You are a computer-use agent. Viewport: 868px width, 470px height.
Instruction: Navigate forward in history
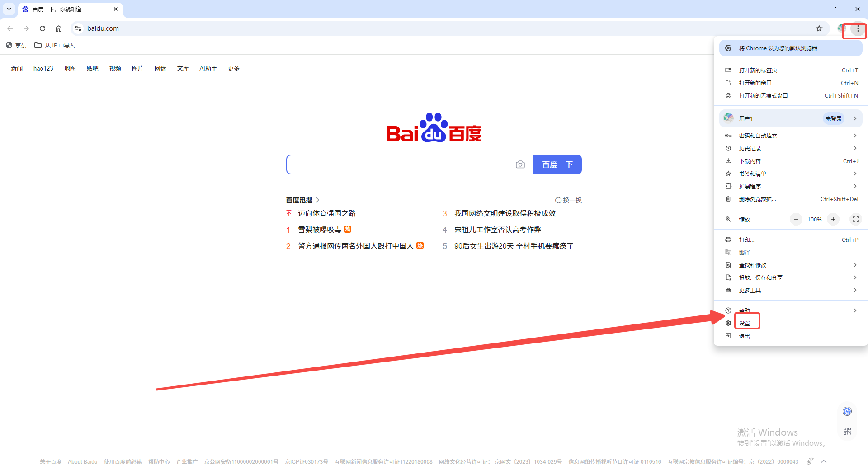26,28
